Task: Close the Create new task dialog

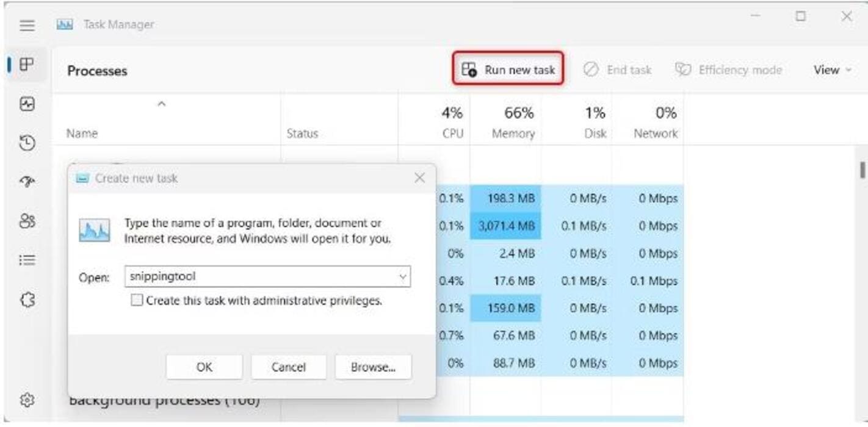Action: (x=419, y=178)
